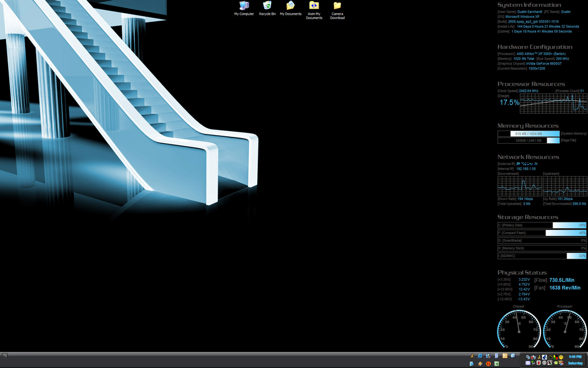Click the Network Resources heading
The height and width of the screenshot is (368, 588).
(x=528, y=157)
